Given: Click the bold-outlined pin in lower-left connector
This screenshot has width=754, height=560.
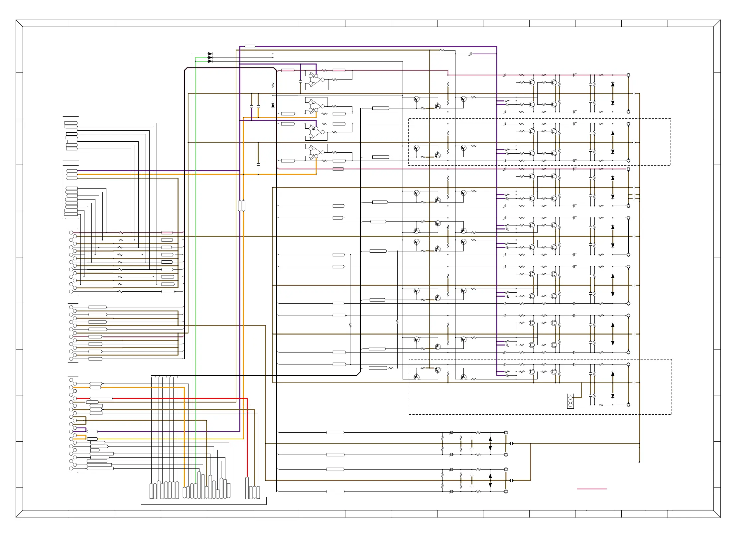Looking at the screenshot, I should tap(75, 391).
